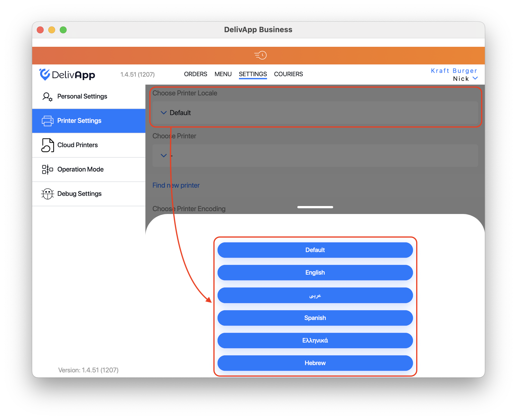Click the Version: 1.4.51 (1207) footer text
517x420 pixels.
click(x=88, y=370)
